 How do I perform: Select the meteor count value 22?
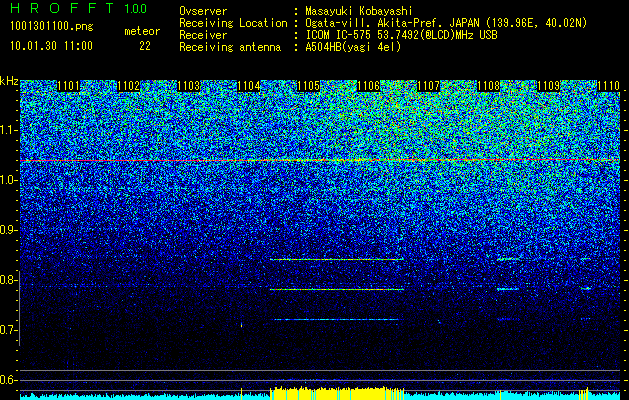click(x=145, y=46)
